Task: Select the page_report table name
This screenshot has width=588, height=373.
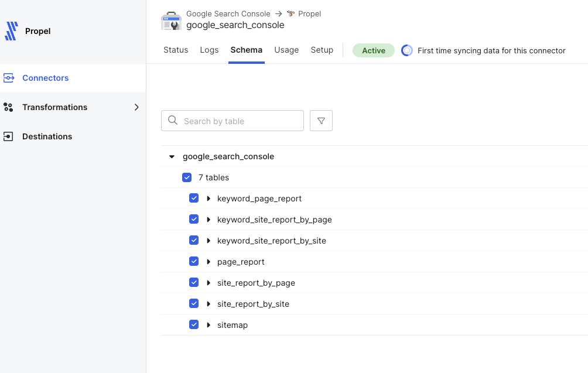Action: [241, 262]
